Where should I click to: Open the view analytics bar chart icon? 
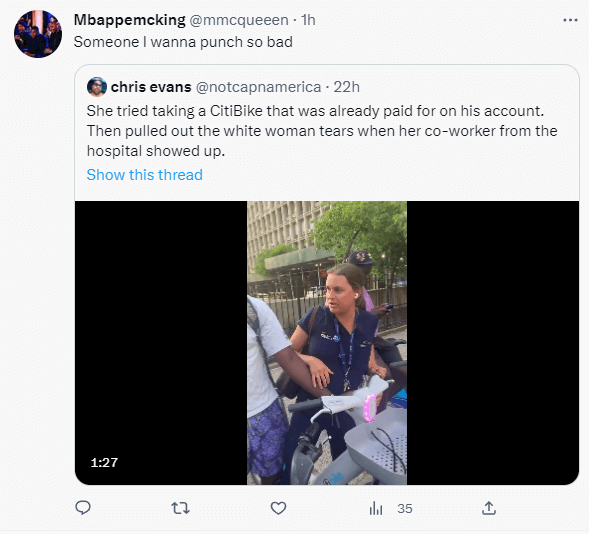[376, 508]
